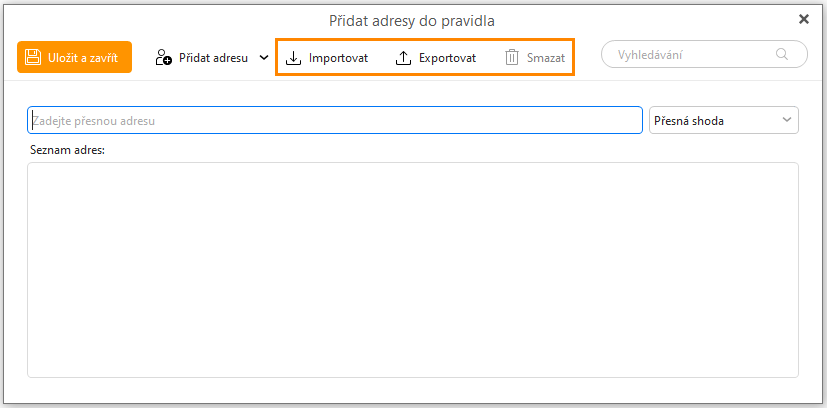The height and width of the screenshot is (408, 827).
Task: Click the dialog title Přidat adresy do pravidla
Action: (412, 20)
